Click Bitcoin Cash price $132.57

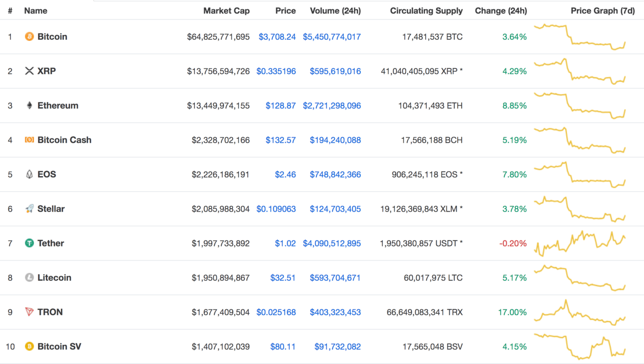coord(281,140)
